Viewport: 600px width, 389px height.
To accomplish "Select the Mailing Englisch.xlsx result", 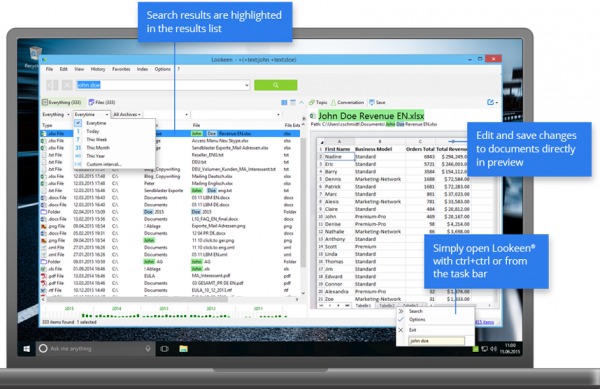I will [170, 184].
